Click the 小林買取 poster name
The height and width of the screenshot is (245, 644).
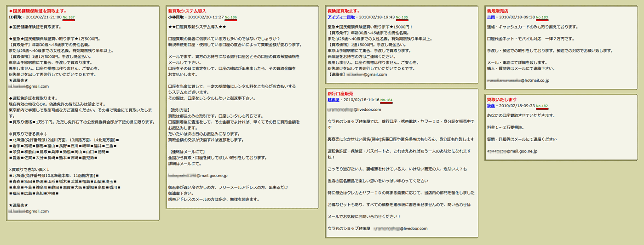[178, 17]
